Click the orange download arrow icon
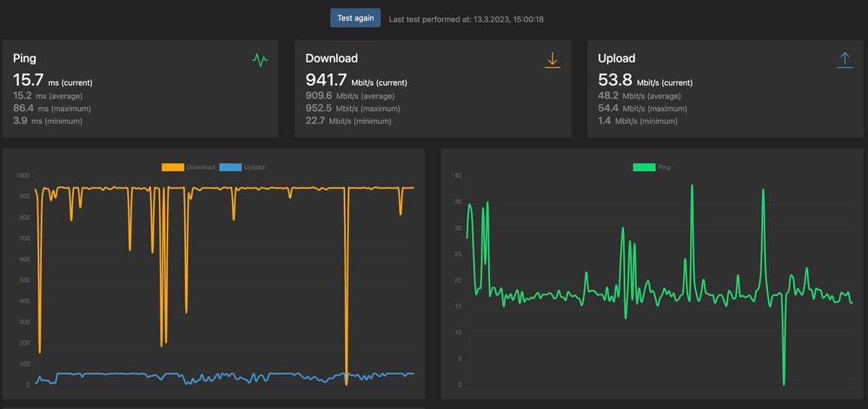 553,60
